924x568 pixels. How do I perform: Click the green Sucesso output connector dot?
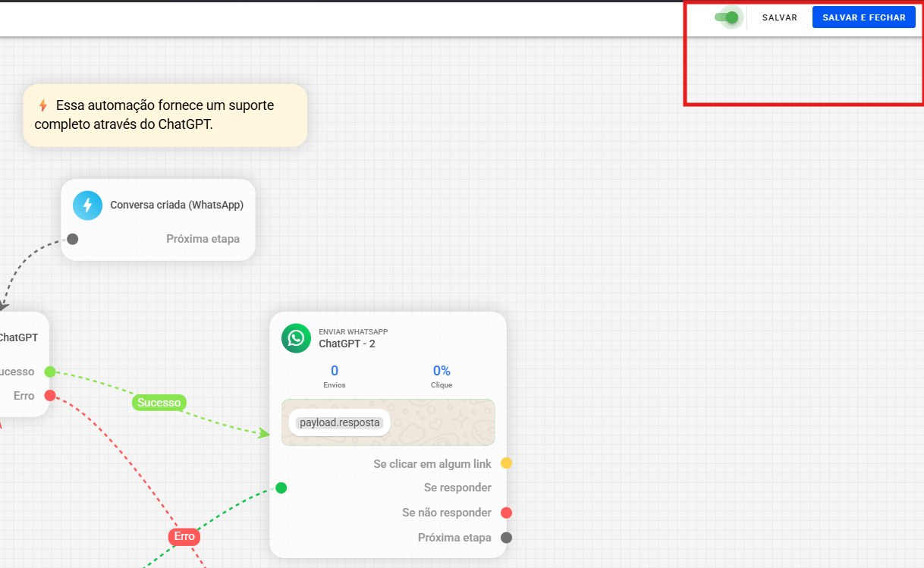pos(50,372)
